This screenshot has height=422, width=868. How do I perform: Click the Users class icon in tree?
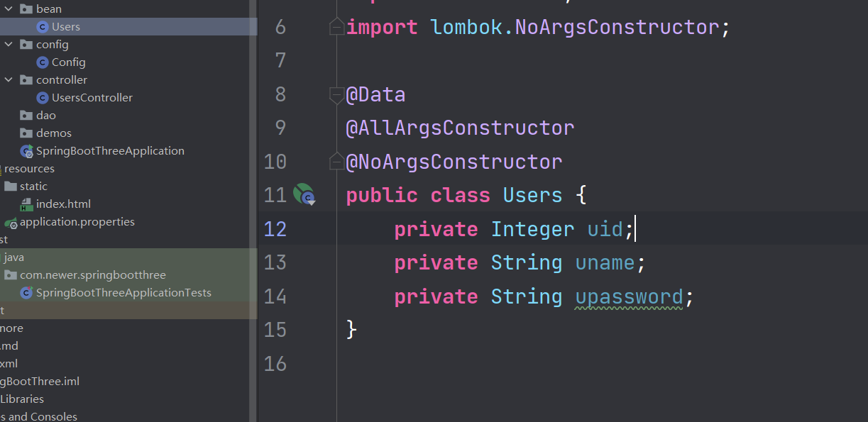(43, 27)
